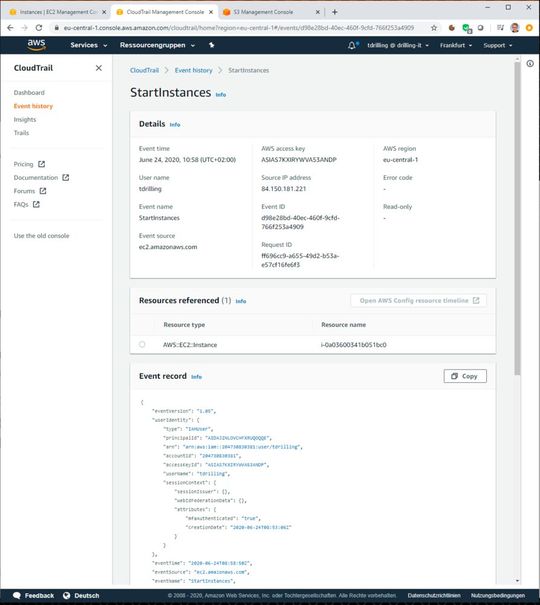Change language via Deutsch in footer
Screen dimensions: 540x605
click(81, 595)
